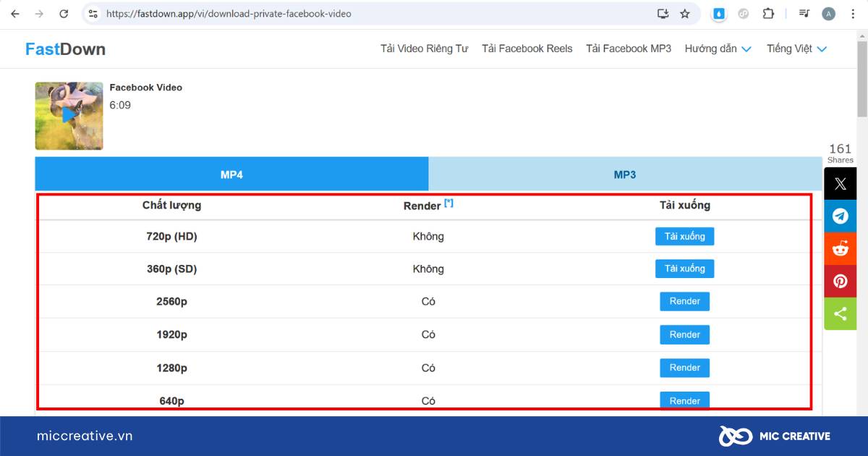Viewport: 868px width, 456px height.
Task: Open the Chrome three-dot menu
Action: [x=854, y=14]
